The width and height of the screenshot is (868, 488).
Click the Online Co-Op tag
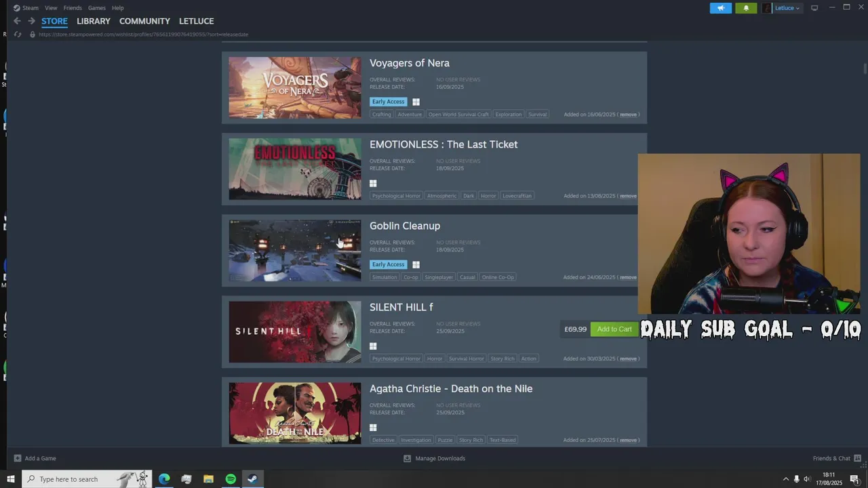tap(498, 277)
